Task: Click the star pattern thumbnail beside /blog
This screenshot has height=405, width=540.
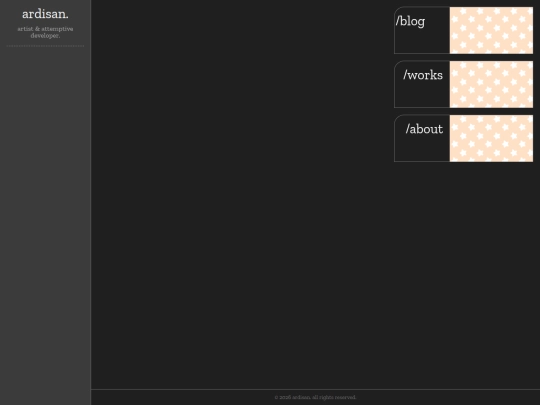Action: click(491, 30)
